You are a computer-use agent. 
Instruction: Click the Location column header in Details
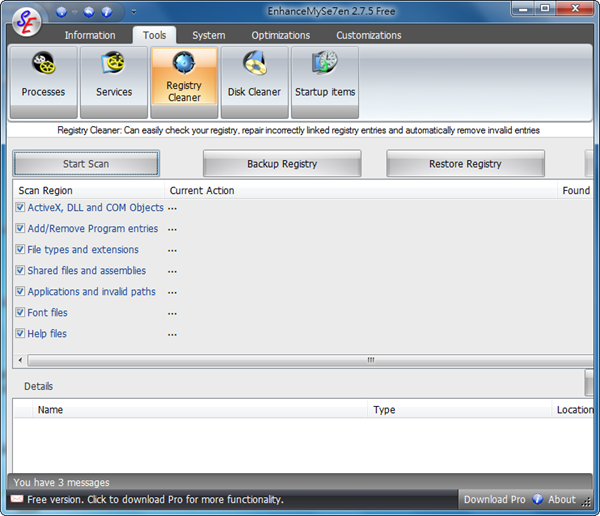click(573, 410)
